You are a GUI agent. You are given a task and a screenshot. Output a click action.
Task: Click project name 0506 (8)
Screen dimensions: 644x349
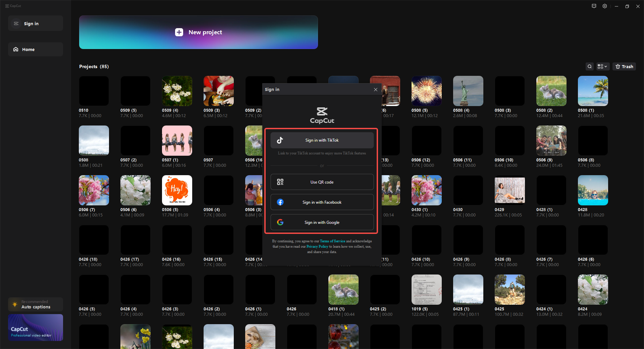pos(586,160)
